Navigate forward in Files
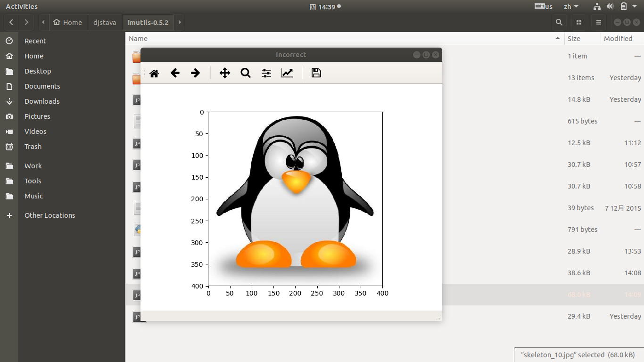The width and height of the screenshot is (644, 362). 26,22
